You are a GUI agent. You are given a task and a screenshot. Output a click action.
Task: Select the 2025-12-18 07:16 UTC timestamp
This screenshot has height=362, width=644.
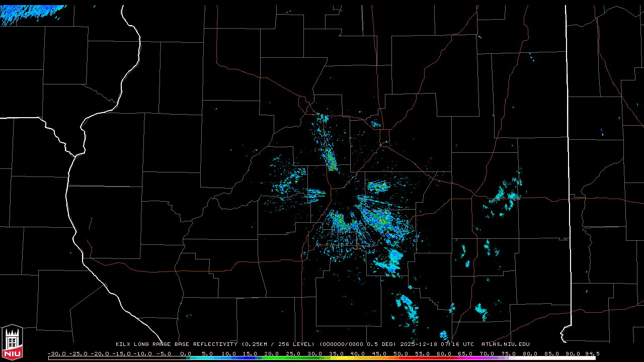[x=437, y=344]
